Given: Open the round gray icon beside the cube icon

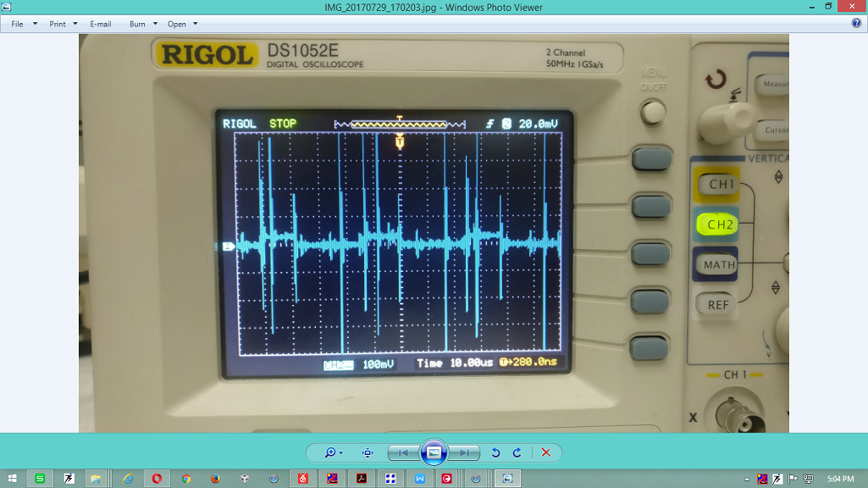Looking at the screenshot, I should coord(274,479).
